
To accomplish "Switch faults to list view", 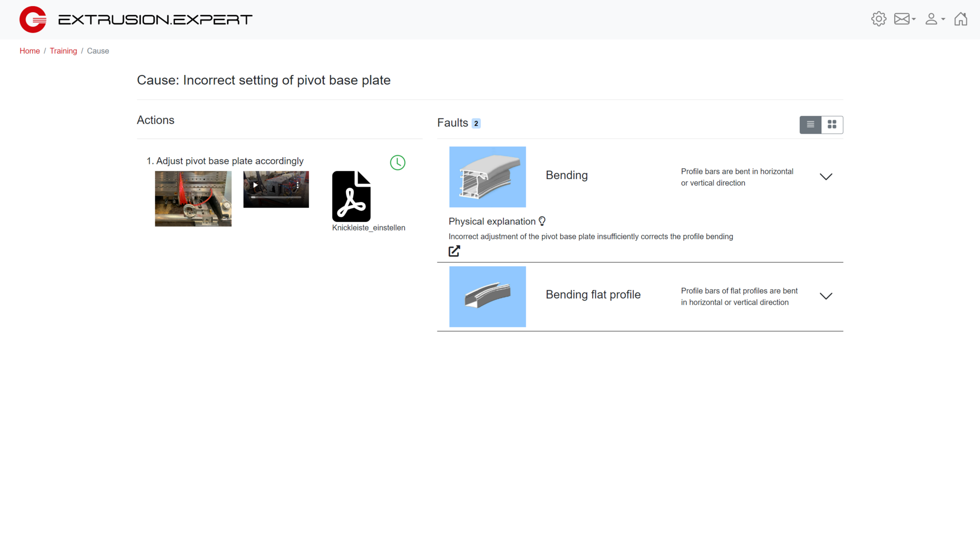I will tap(811, 124).
